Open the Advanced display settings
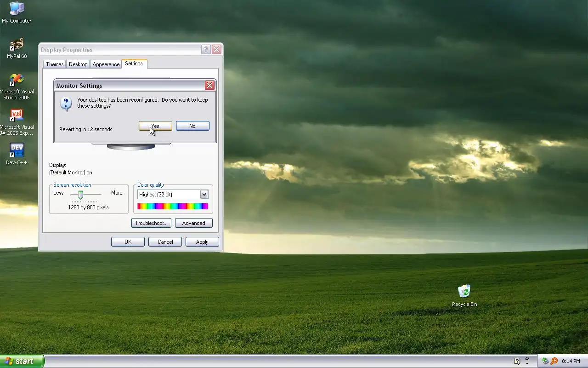The width and height of the screenshot is (588, 368). point(193,223)
